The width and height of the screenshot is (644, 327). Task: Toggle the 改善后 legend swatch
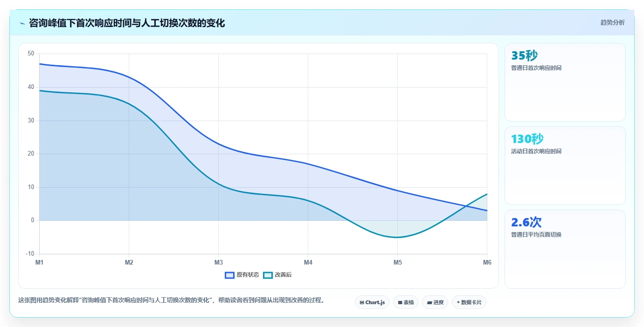point(268,275)
